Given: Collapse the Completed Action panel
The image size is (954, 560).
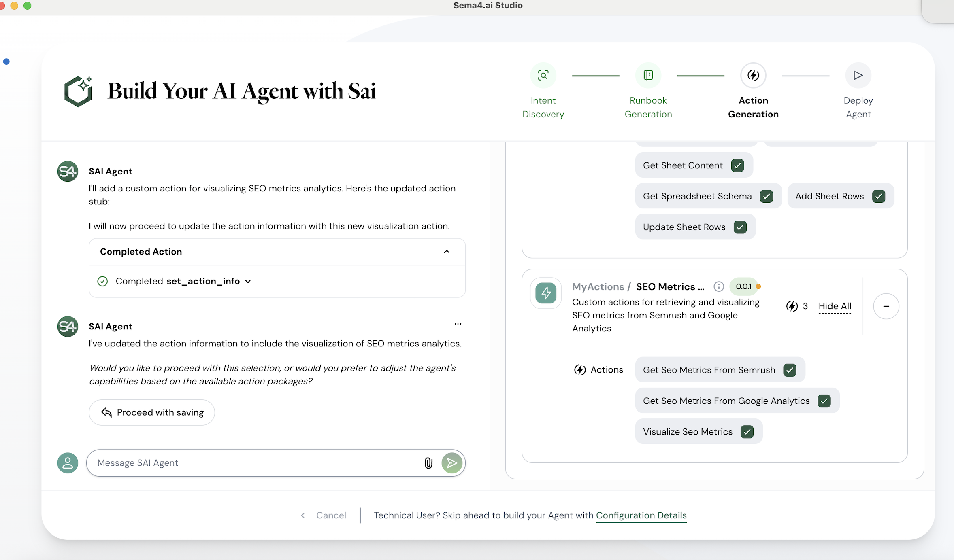Looking at the screenshot, I should pos(447,252).
